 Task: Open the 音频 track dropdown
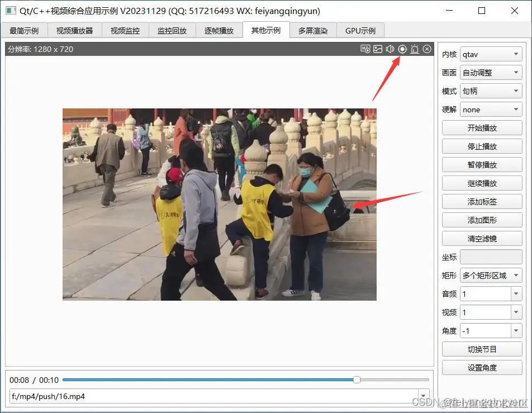point(516,294)
